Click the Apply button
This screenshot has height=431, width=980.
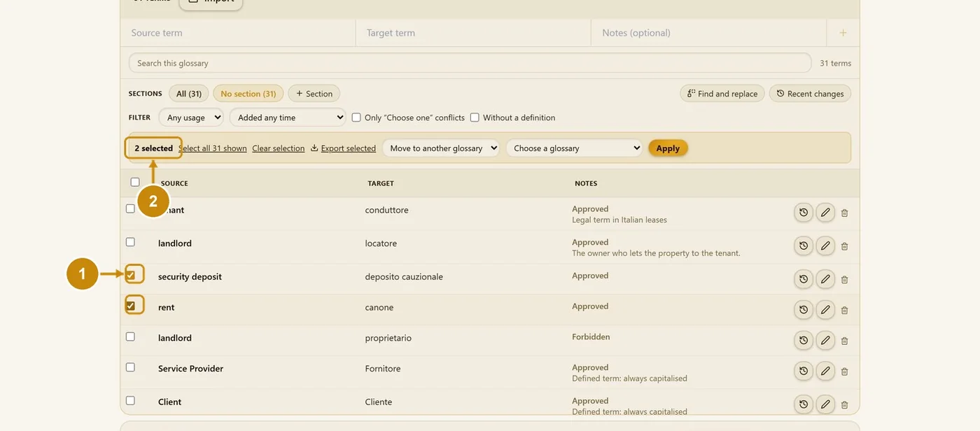(668, 148)
